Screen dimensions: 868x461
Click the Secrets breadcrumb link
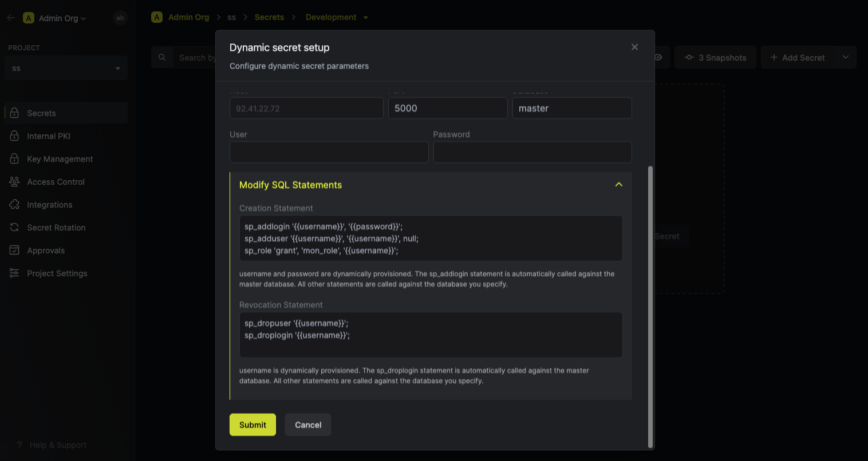(x=269, y=17)
